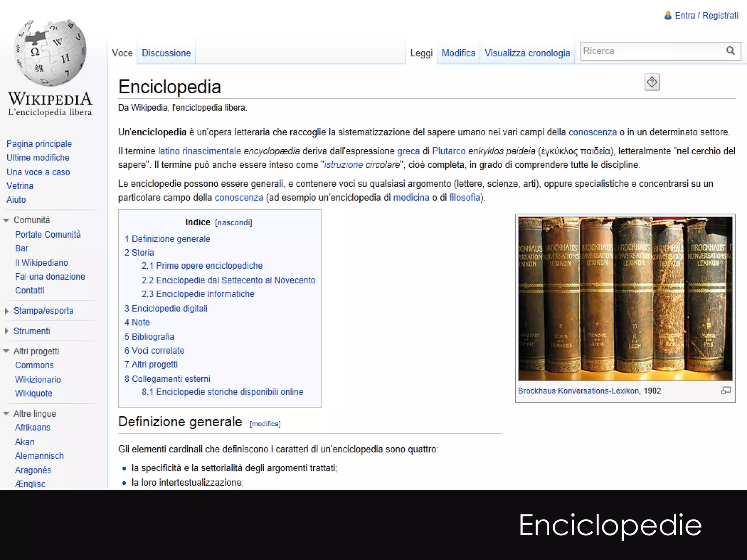The height and width of the screenshot is (560, 747).
Task: Jump to 3 Enciclopedie digitali
Action: point(166,309)
